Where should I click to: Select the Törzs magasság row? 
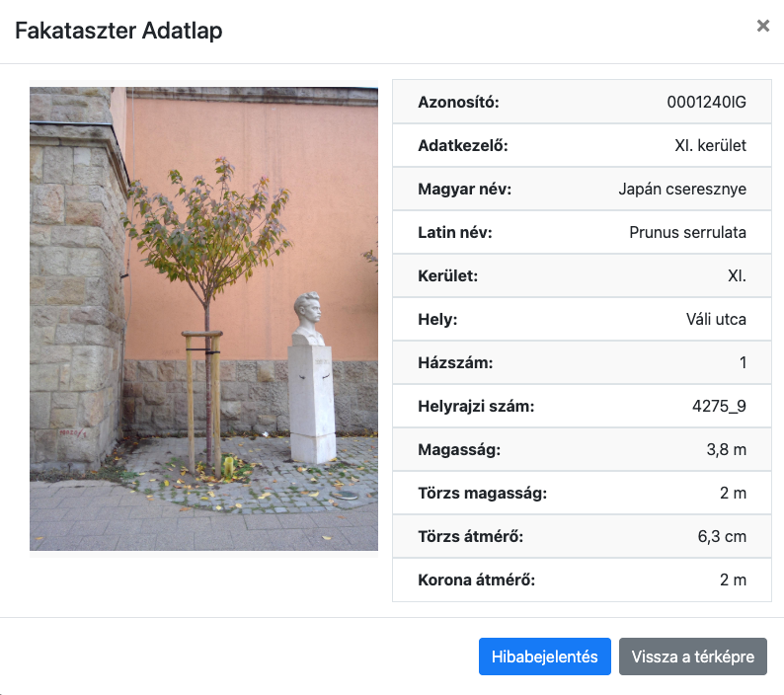[x=582, y=493]
